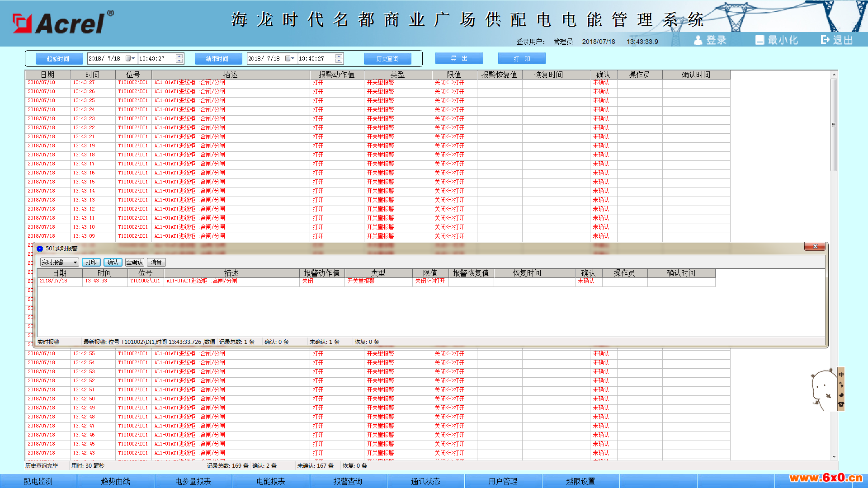Viewport: 868px width, 488px height.
Task: Click the blue icon of 501实时报警 window
Action: pos(40,249)
